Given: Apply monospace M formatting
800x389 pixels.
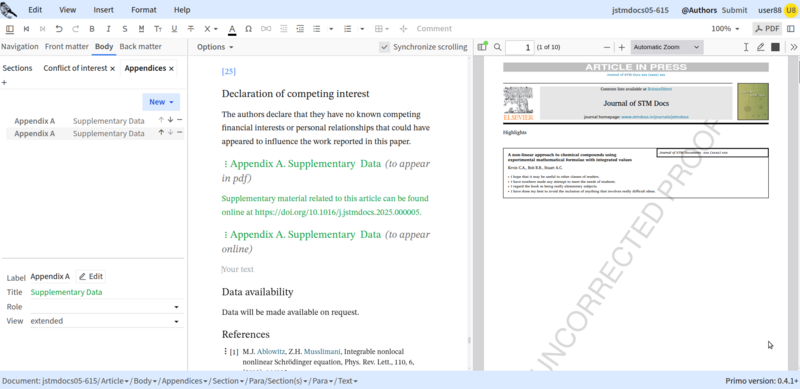Looking at the screenshot, I should [x=141, y=29].
